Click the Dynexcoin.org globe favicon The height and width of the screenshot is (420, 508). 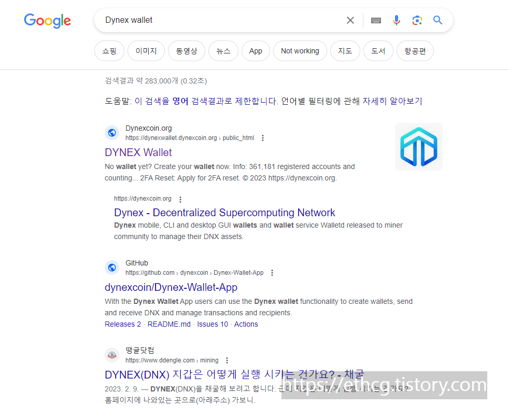[112, 133]
